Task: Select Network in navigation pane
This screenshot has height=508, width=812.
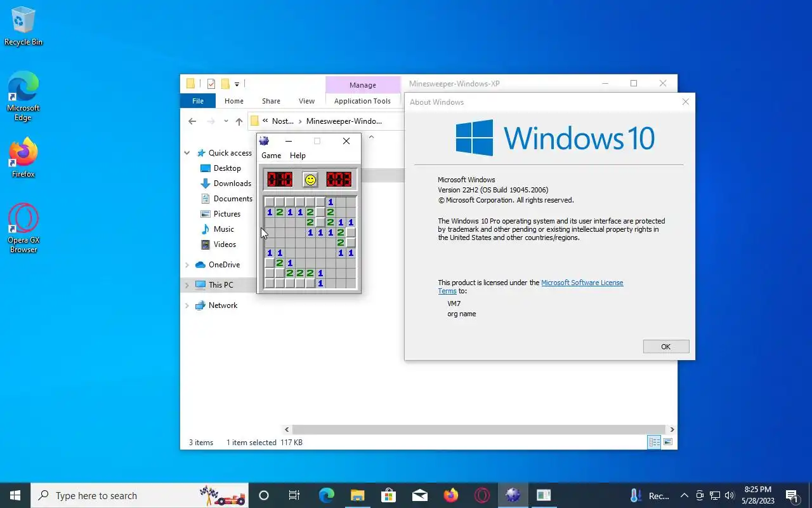Action: [x=223, y=305]
